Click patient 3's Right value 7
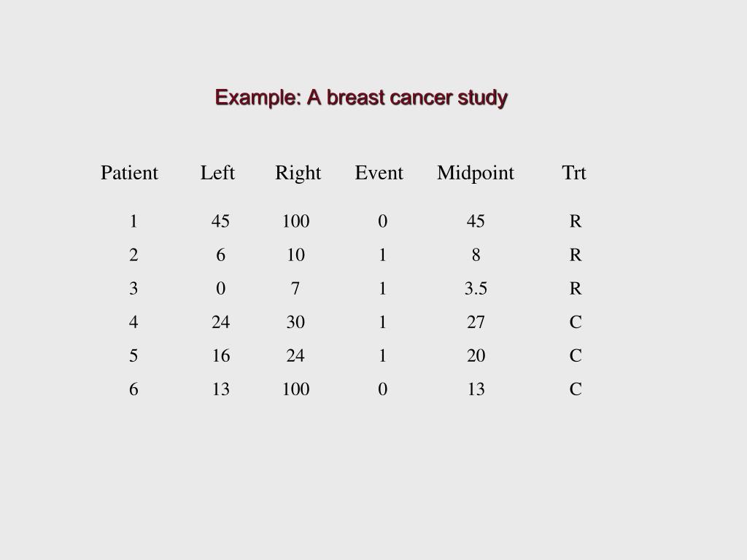Viewport: 747px width, 560px height. click(295, 289)
